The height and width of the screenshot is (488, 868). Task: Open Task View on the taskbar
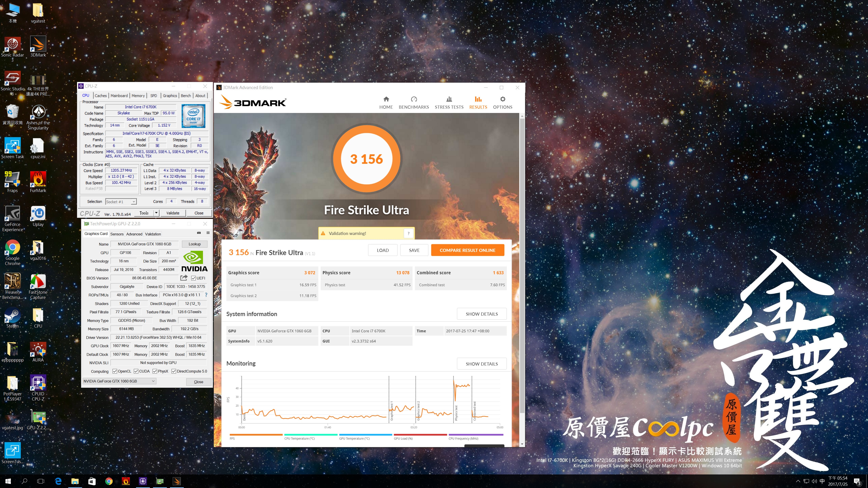[41, 481]
